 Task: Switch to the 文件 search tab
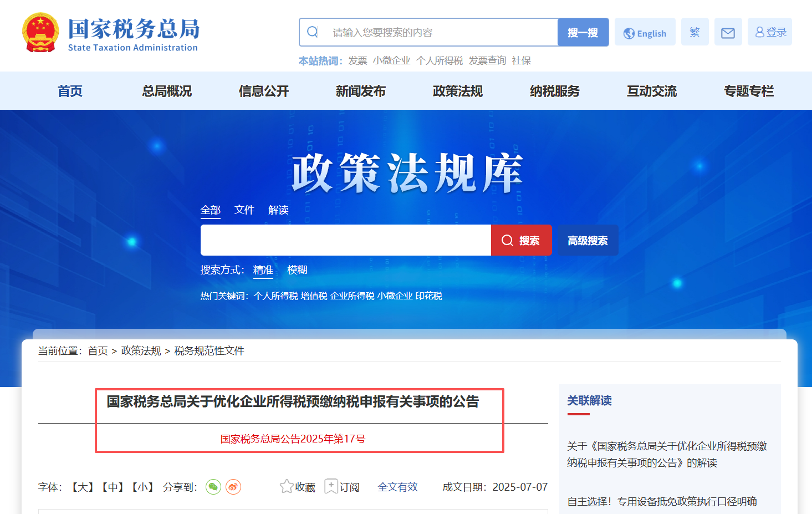point(244,210)
